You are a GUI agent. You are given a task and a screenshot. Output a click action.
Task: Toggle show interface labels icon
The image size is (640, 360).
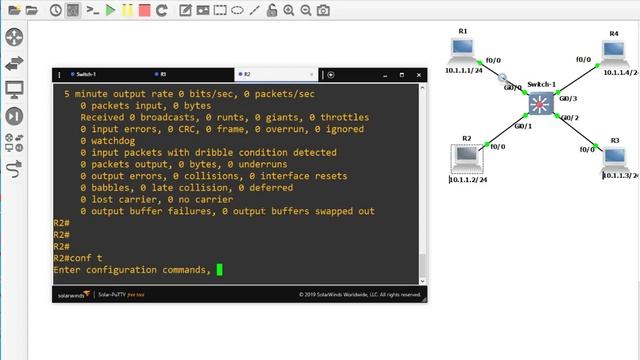(x=73, y=10)
